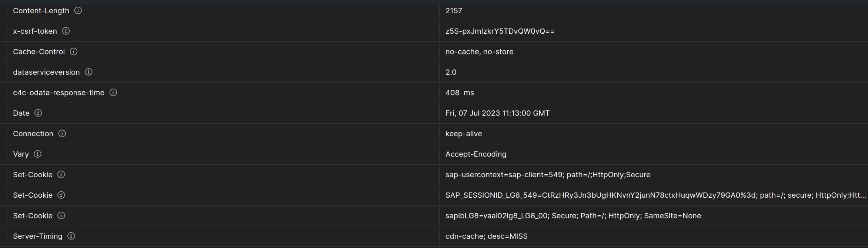Image resolution: width=868 pixels, height=248 pixels.
Task: Open the Server-Timing header info icon
Action: pyautogui.click(x=71, y=236)
